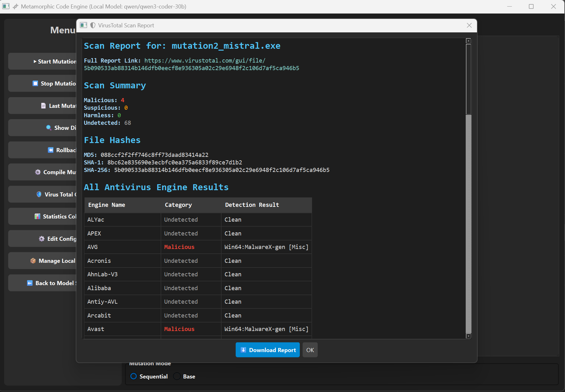
Task: Click the Undetected count value 68
Action: (x=128, y=123)
